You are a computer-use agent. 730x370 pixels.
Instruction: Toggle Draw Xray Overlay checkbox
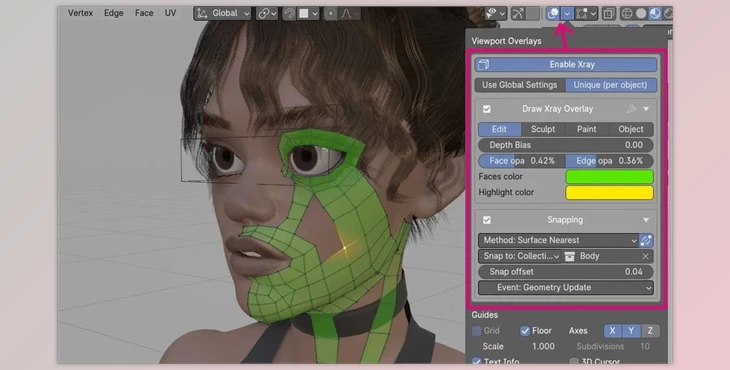(487, 109)
